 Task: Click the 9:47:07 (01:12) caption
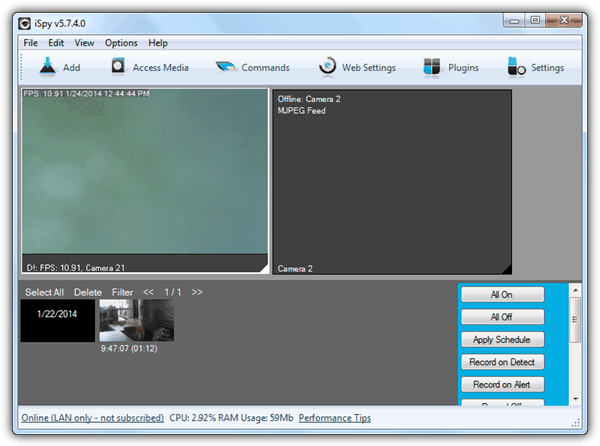(x=129, y=348)
